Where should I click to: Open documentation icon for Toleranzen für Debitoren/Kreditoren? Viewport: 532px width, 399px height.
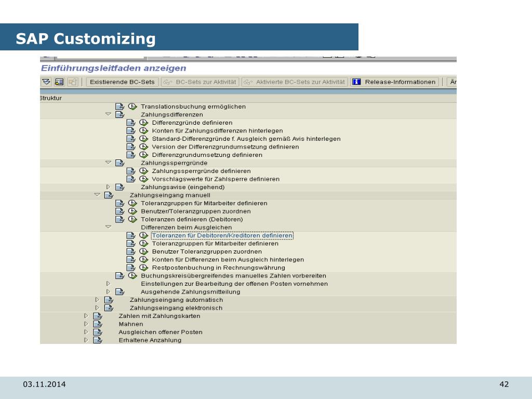131,235
